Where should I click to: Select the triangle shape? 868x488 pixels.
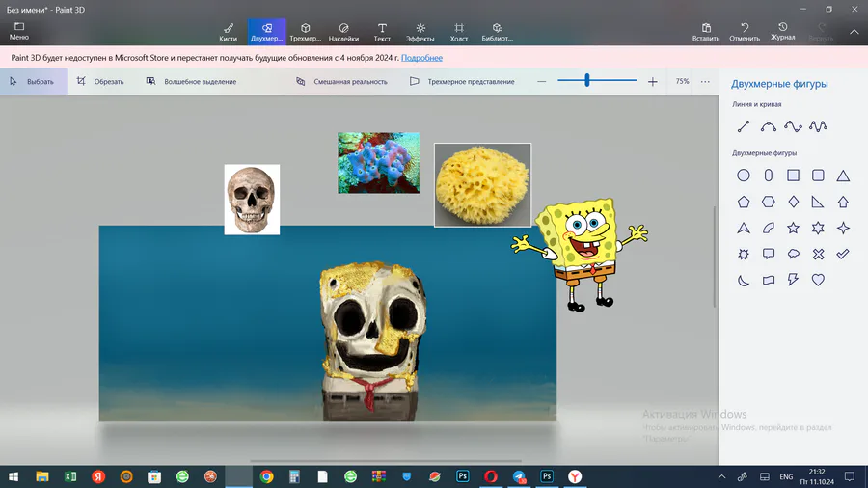843,176
